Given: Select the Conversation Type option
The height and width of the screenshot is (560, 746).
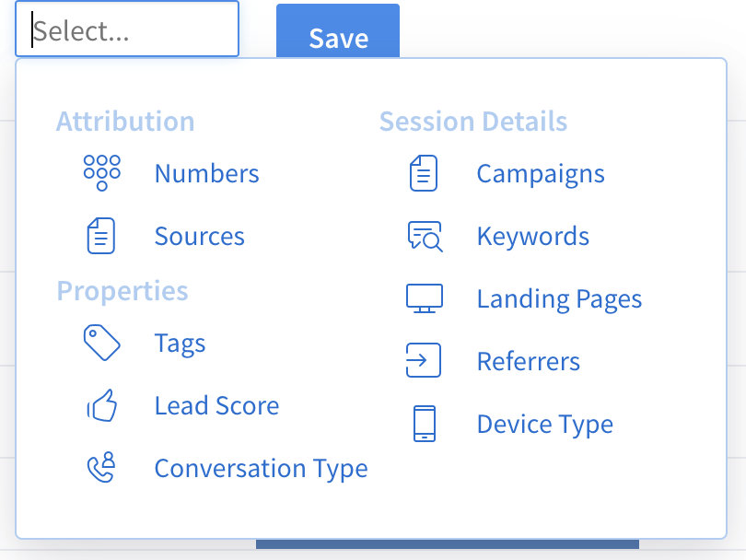Looking at the screenshot, I should click(x=262, y=468).
